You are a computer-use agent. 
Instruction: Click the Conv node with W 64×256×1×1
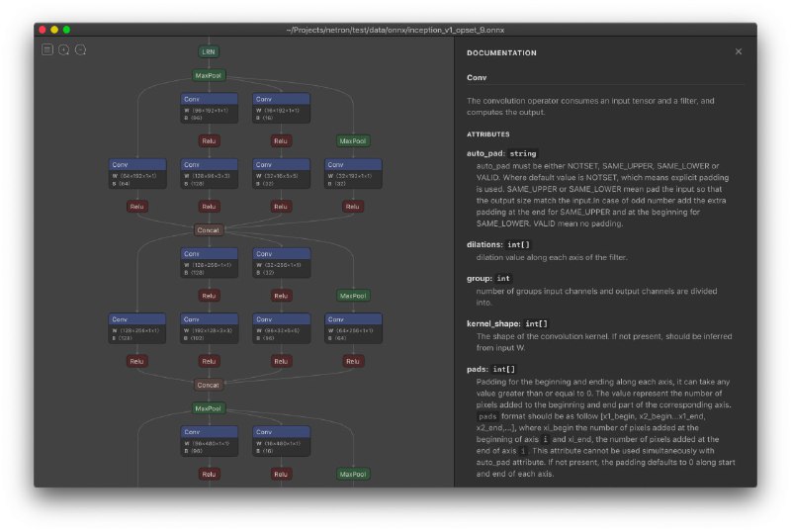(353, 328)
